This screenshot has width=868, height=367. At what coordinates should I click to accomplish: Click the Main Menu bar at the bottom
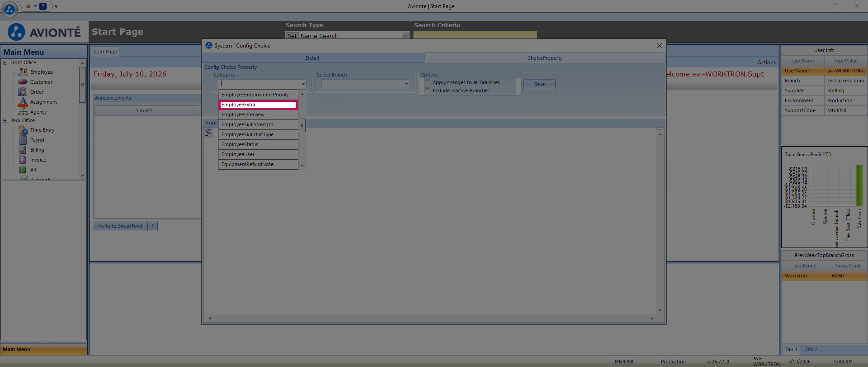[44, 349]
